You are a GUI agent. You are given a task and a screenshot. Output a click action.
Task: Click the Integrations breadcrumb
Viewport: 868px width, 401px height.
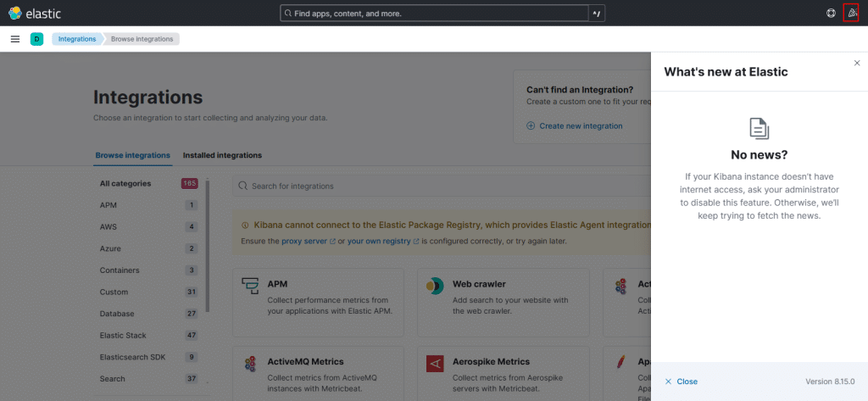pos(77,39)
